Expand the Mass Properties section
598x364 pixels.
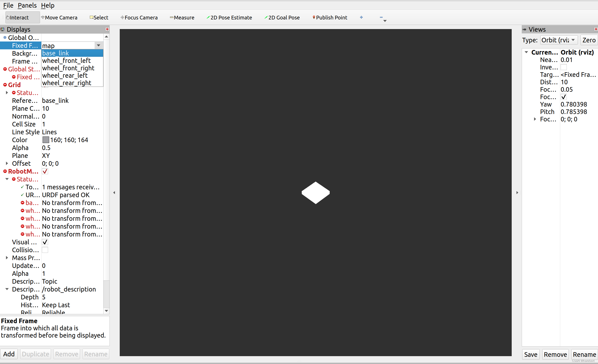pyautogui.click(x=7, y=258)
